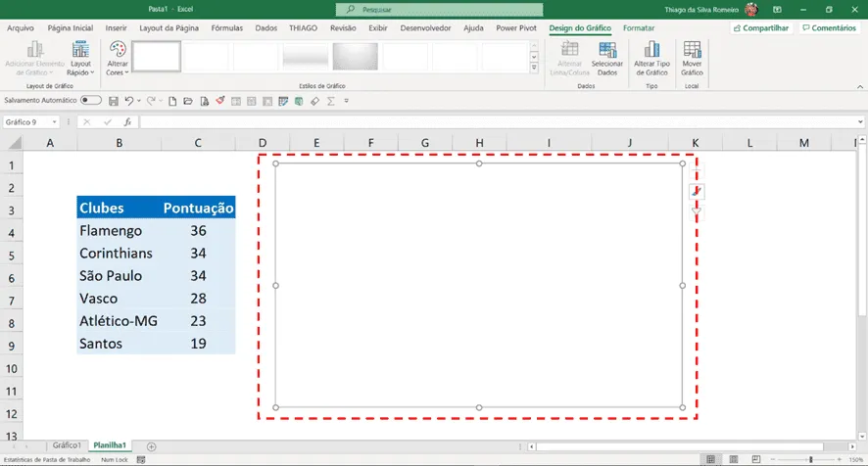Click the zoom slider handle in status bar
Screen dimensions: 868x466
[x=810, y=459]
